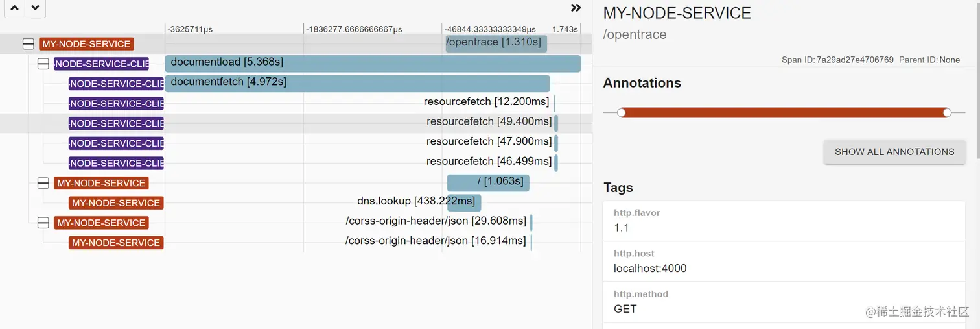Click SHOW ALL ANNOTATIONS button
980x329 pixels.
coord(894,152)
